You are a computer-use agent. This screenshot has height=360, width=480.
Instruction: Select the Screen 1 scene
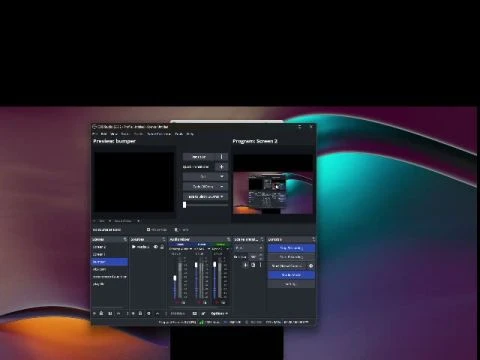[109, 254]
